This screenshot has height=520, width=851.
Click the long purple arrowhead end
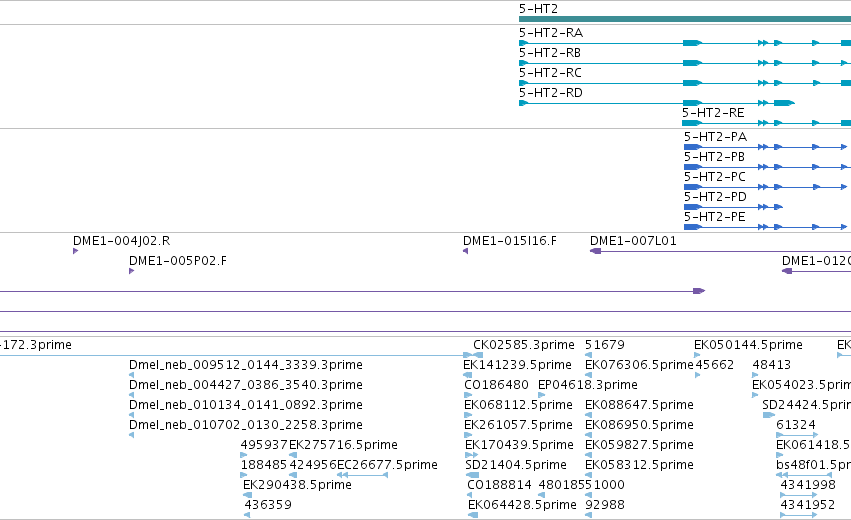(x=699, y=291)
